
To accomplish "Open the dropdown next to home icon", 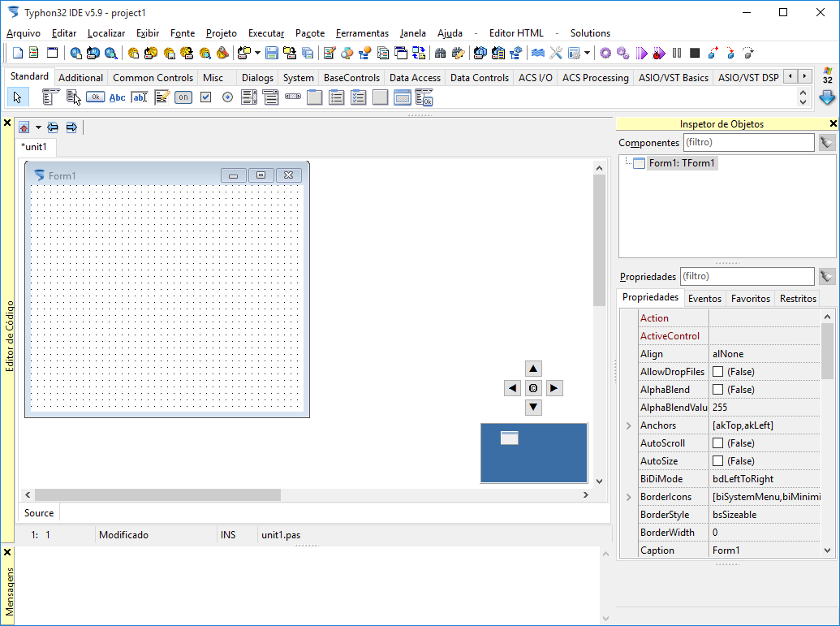I will coord(38,127).
